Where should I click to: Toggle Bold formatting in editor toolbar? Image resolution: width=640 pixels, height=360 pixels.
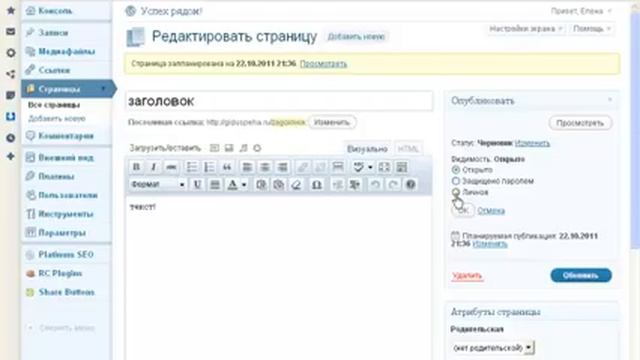click(x=136, y=167)
